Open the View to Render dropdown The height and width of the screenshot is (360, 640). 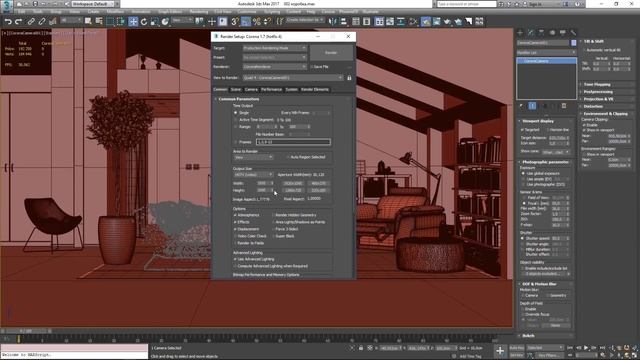pos(293,78)
